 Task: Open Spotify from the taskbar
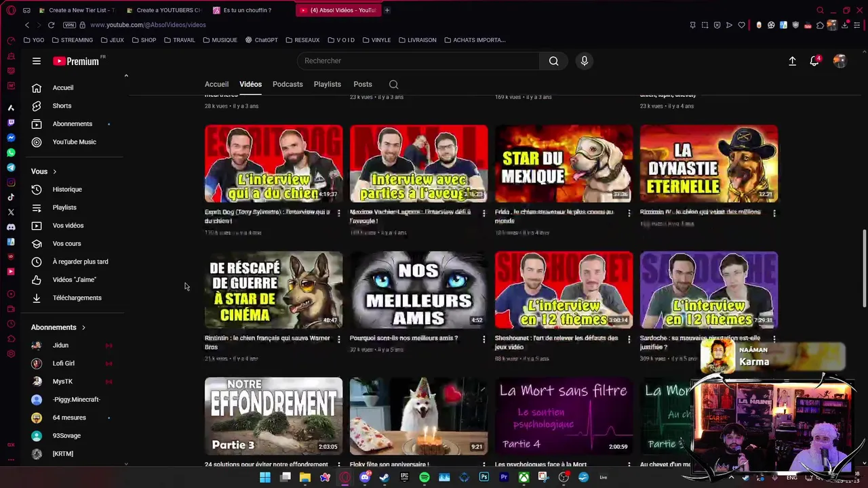425,477
